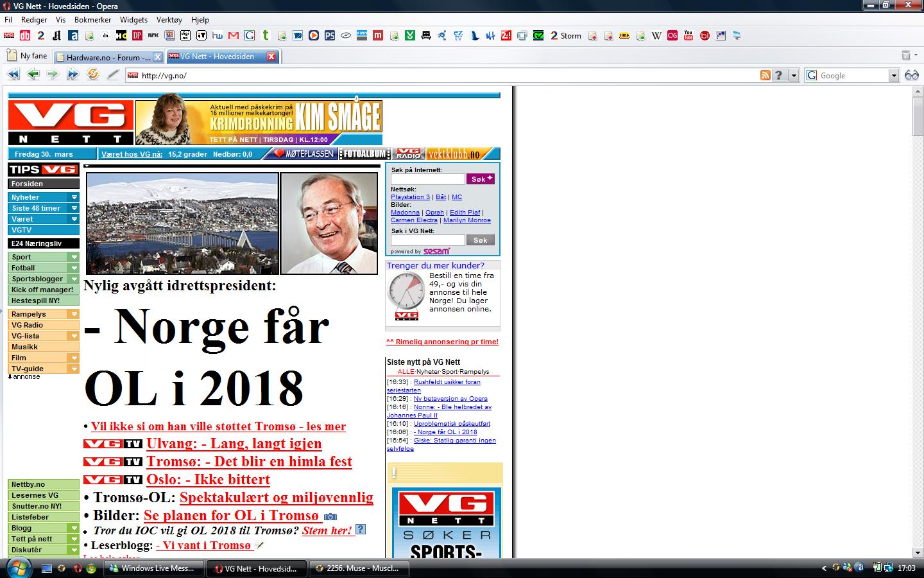Open the DP bookmark icon
The width and height of the screenshot is (924, 578).
click(137, 35)
